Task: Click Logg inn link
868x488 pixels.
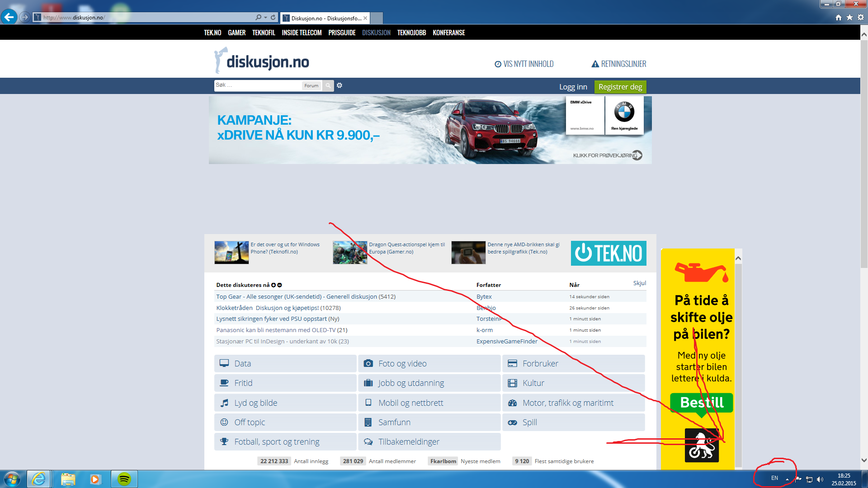Action: [x=573, y=87]
